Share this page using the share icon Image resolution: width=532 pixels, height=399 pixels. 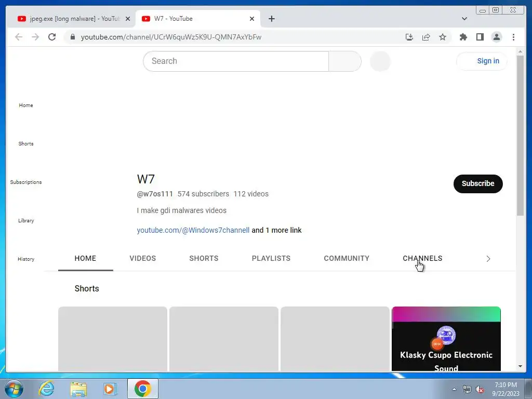426,37
